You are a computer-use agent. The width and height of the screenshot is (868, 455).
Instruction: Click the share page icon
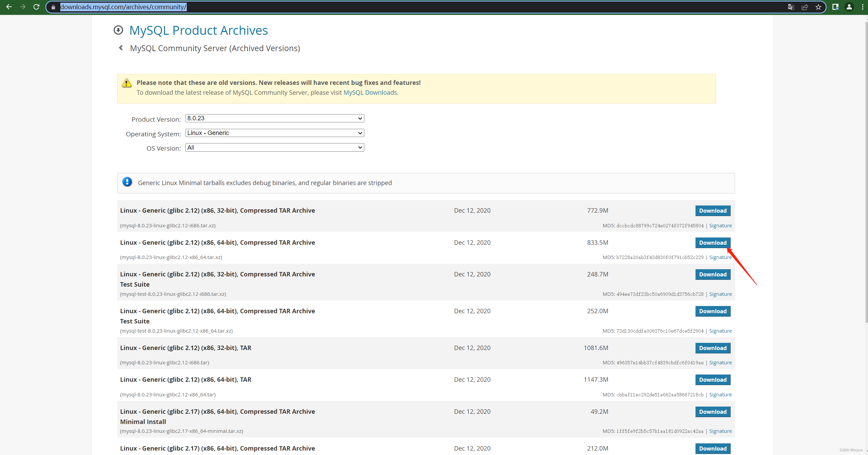click(x=805, y=7)
